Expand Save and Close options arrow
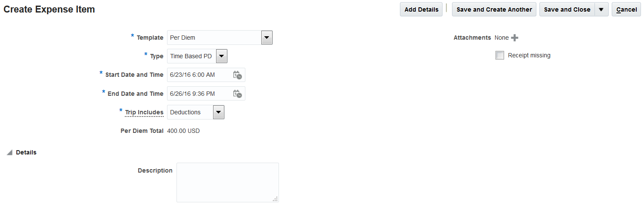The image size is (644, 214). pos(601,9)
